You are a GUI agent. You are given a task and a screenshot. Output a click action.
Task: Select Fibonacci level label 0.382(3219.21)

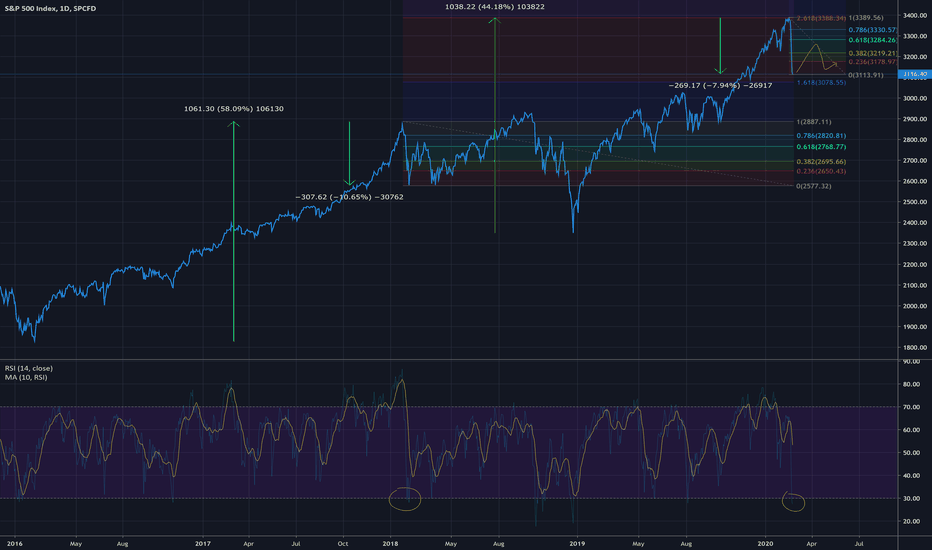point(872,54)
